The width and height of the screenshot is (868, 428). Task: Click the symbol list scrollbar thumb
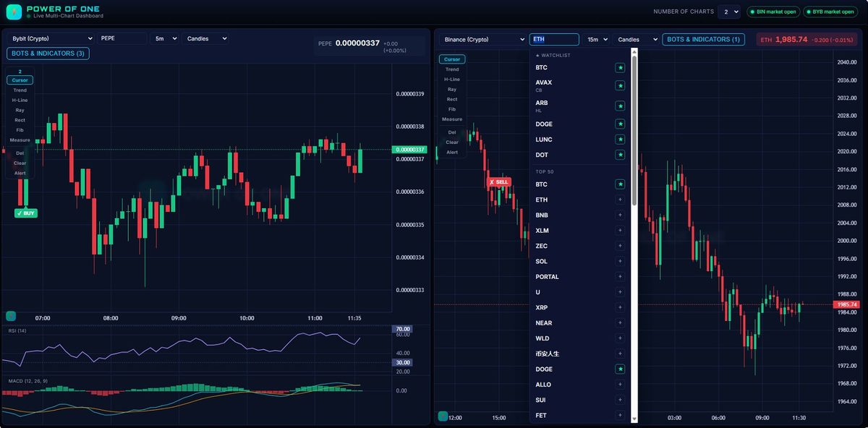click(x=634, y=129)
